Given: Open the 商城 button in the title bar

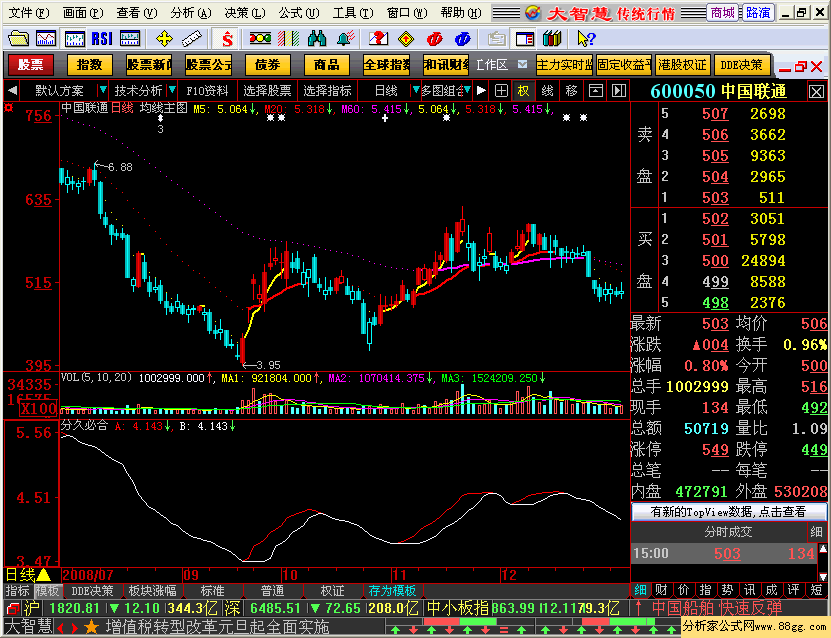Looking at the screenshot, I should tap(722, 13).
